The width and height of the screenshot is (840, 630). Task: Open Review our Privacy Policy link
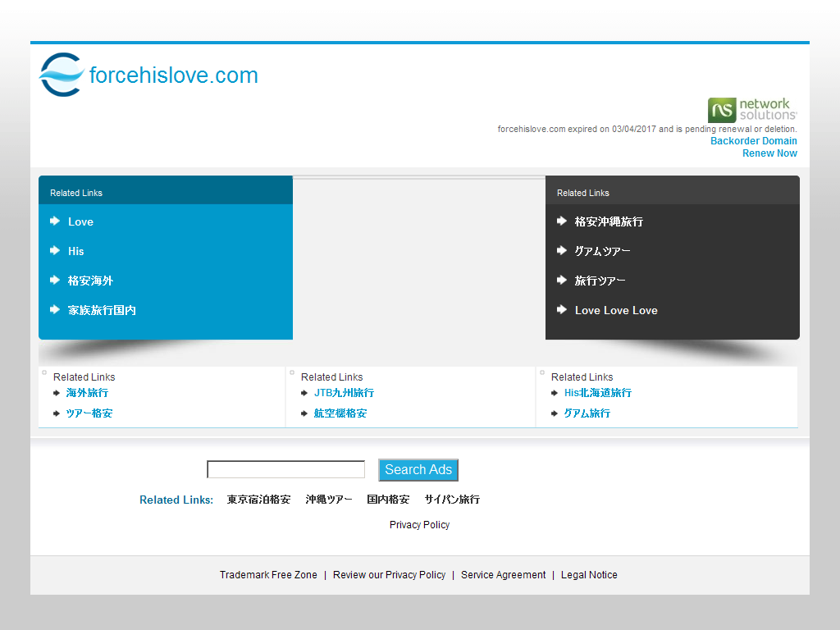pyautogui.click(x=389, y=575)
